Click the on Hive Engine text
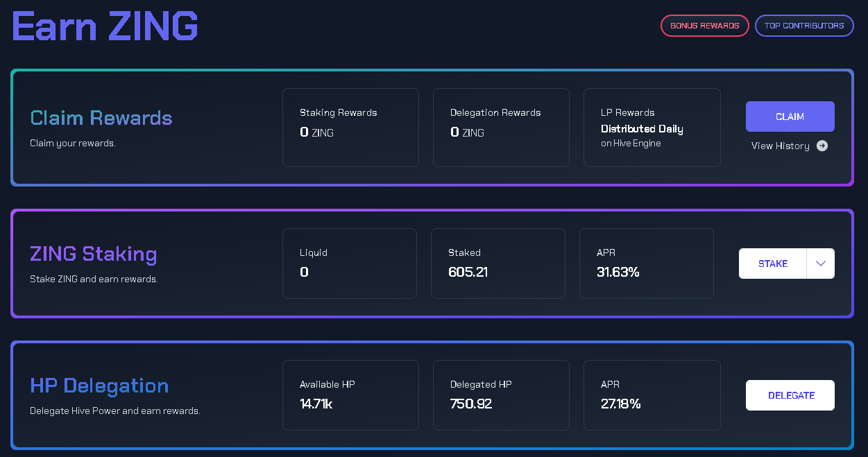This screenshot has width=868, height=457. (631, 143)
